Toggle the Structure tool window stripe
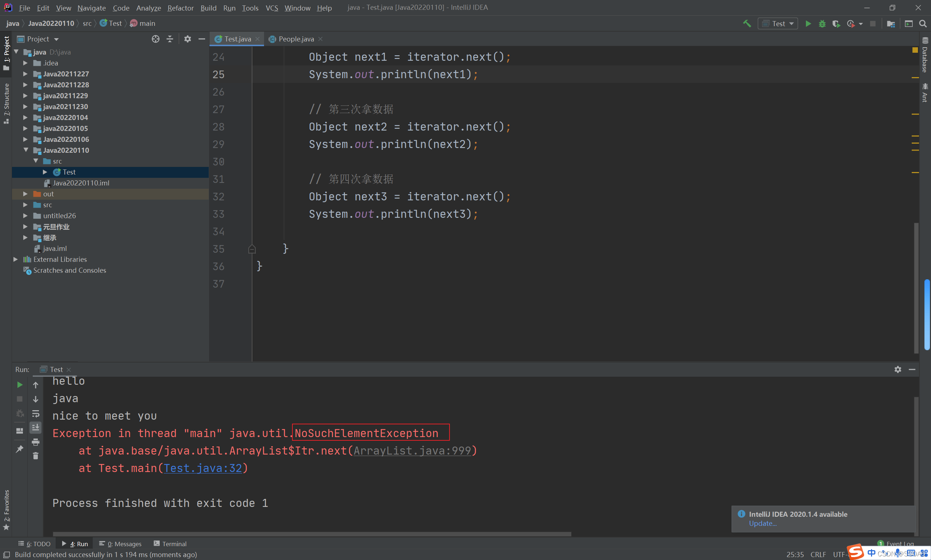 (6, 103)
